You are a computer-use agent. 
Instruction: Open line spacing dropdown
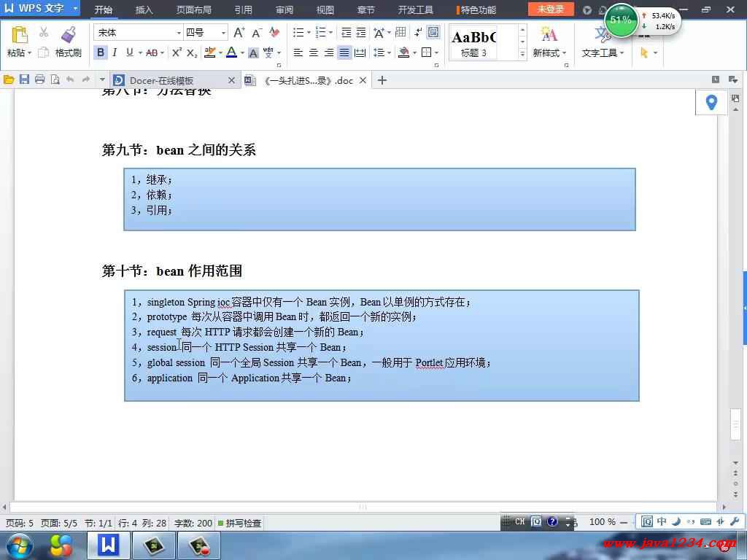click(x=390, y=52)
